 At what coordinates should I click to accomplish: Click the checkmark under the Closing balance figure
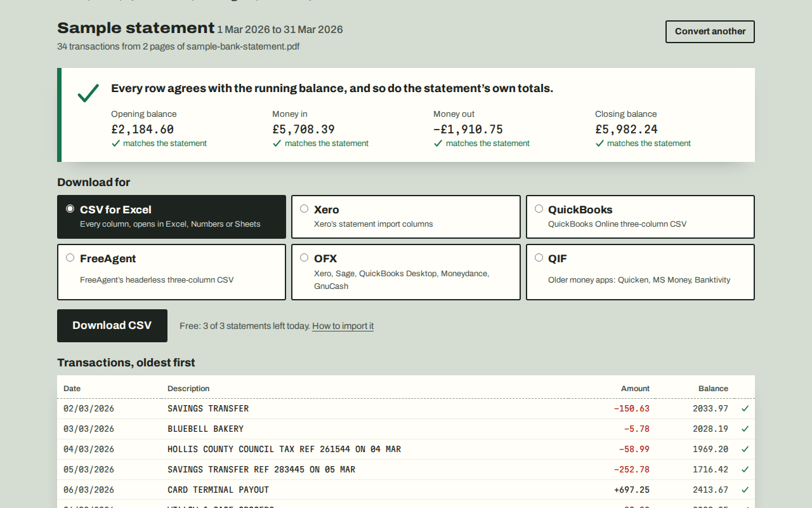[599, 144]
